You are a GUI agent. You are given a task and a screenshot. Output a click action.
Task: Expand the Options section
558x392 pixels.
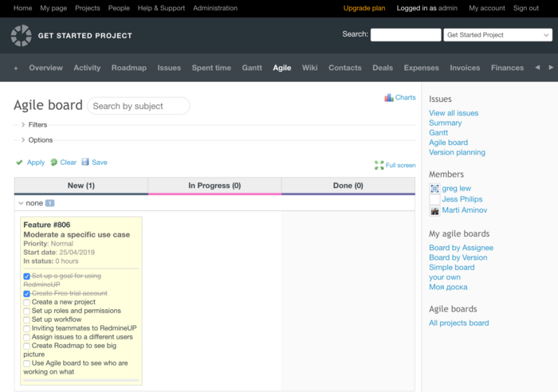pos(23,140)
